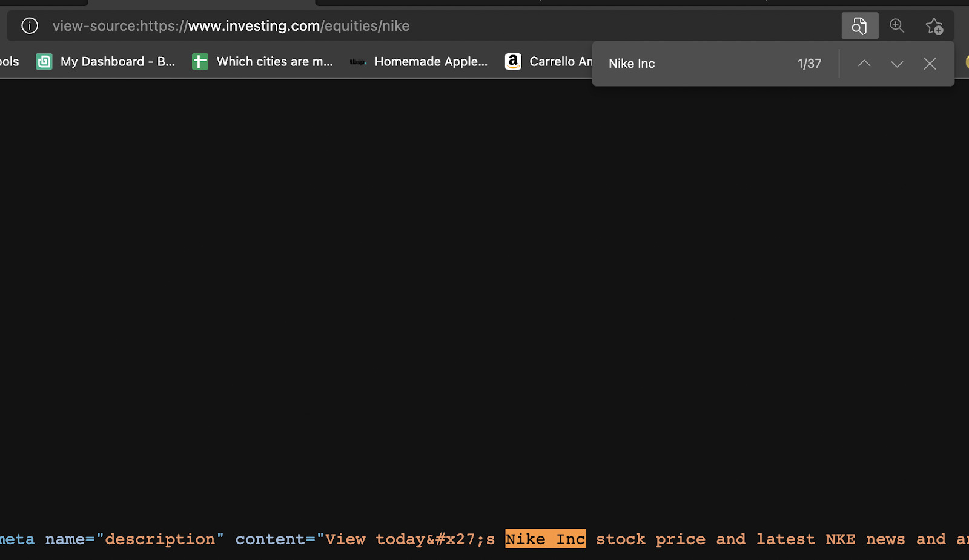Click the highlighted Nike Inc match in source
This screenshot has height=560, width=969.
tap(545, 539)
